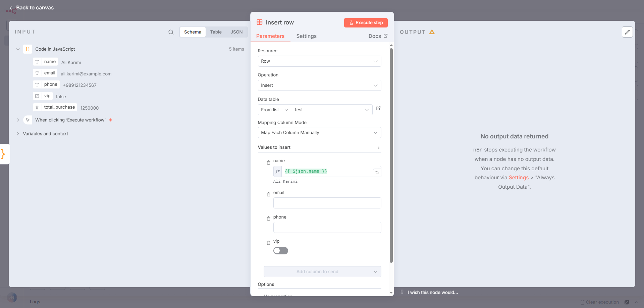Click the pencil edit output icon
Image resolution: width=644 pixels, height=308 pixels.
627,32
